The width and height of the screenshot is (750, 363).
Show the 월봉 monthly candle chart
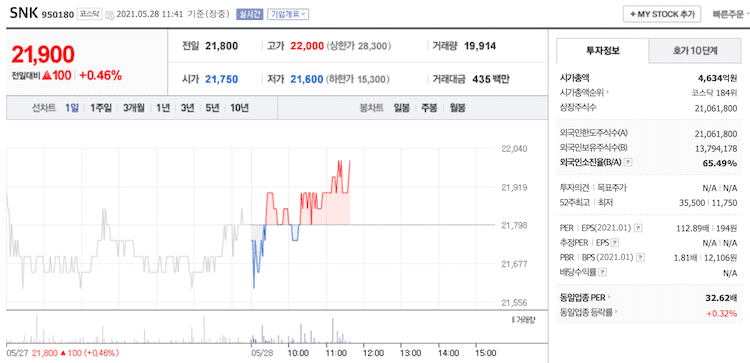coord(457,108)
